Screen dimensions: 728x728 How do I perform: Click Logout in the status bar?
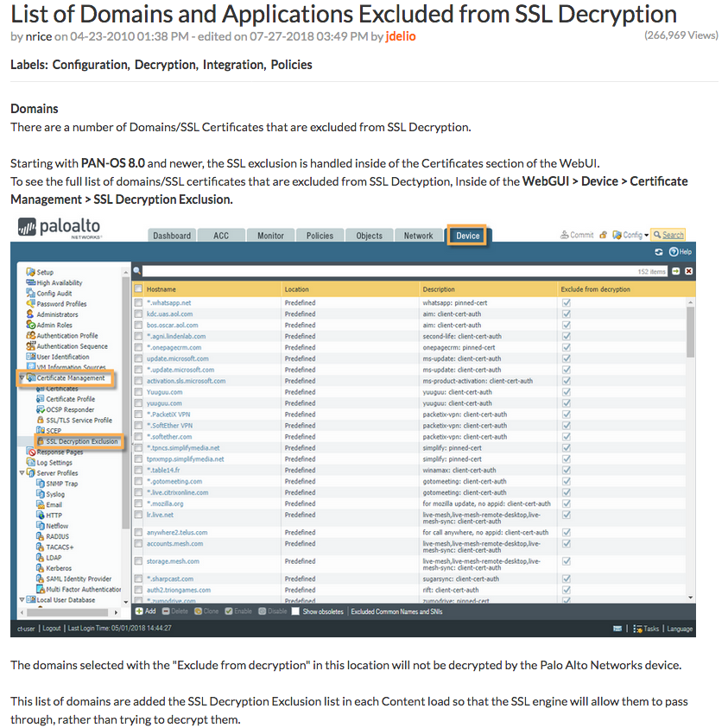(x=52, y=628)
